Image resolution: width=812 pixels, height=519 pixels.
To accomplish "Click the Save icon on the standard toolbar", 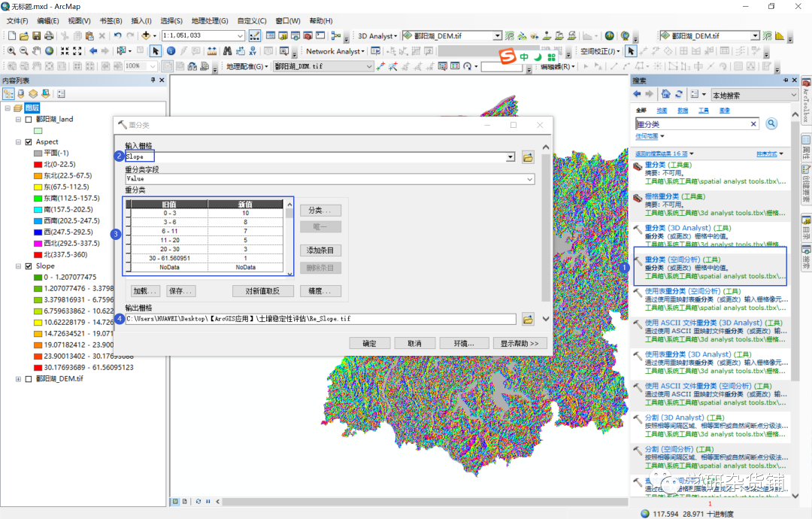I will pos(36,35).
